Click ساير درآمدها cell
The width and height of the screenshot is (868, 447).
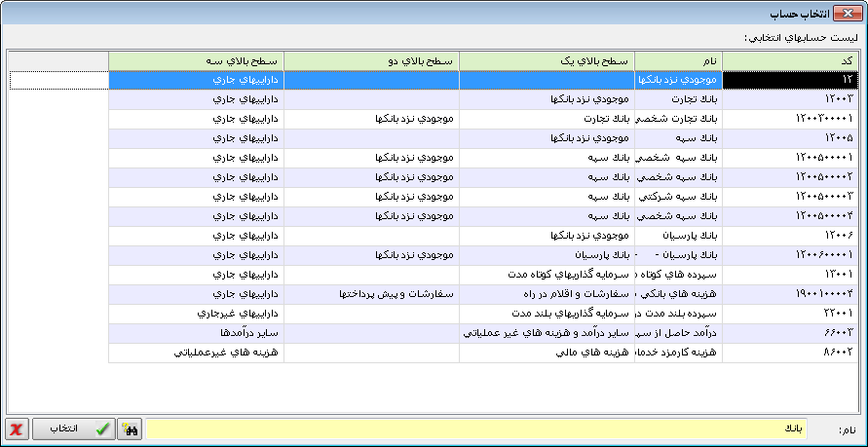tap(196, 332)
